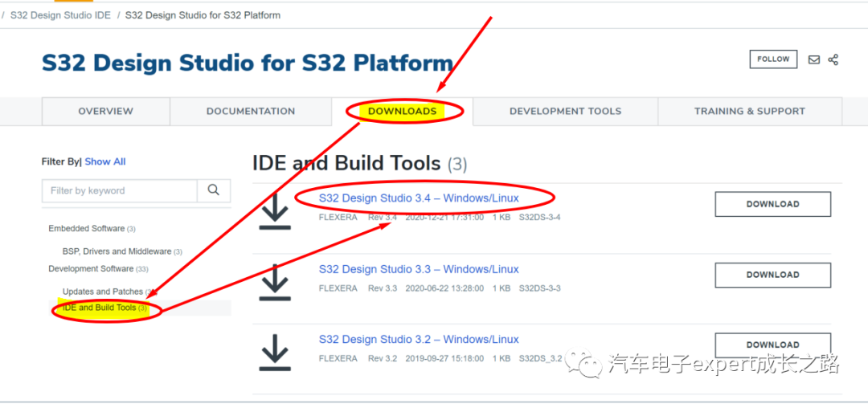Click Download button for S32 Design Studio 3.2
This screenshot has width=868, height=404.
(x=773, y=345)
